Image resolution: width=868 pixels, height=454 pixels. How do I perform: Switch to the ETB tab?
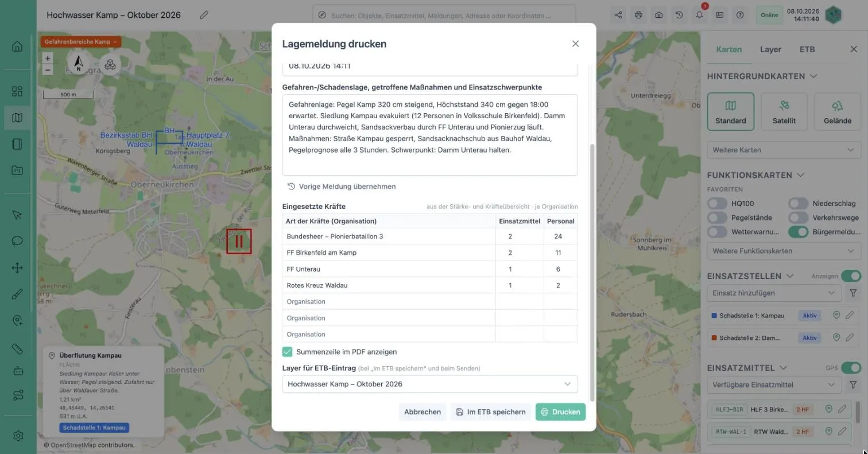coord(807,49)
